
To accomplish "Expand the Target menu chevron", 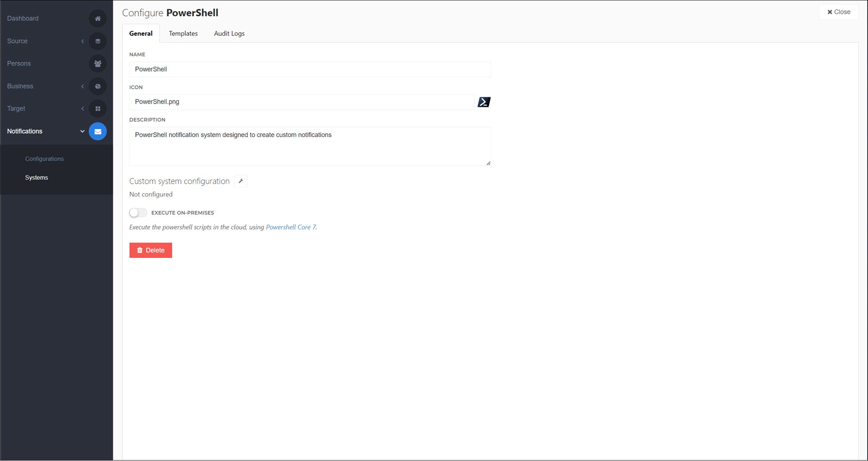I will [82, 109].
